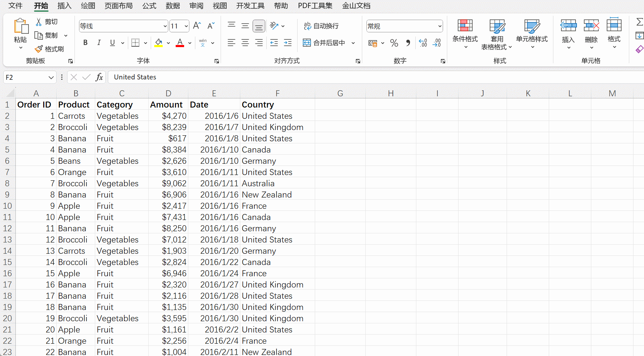Screen dimensions: 644x356
Task: Click the increase indent icon
Action: pos(287,43)
